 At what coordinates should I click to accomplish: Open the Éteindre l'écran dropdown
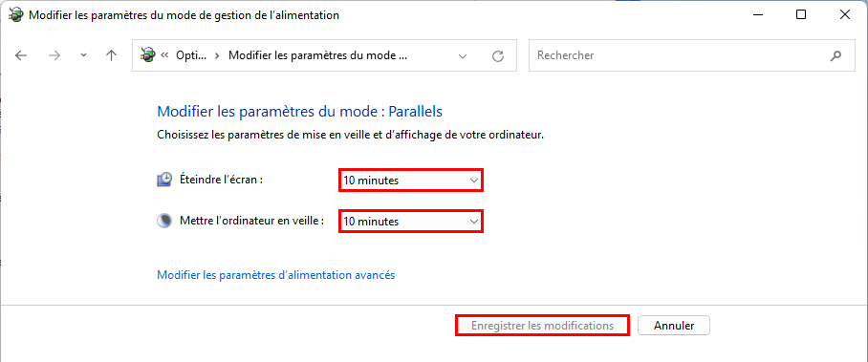click(411, 181)
